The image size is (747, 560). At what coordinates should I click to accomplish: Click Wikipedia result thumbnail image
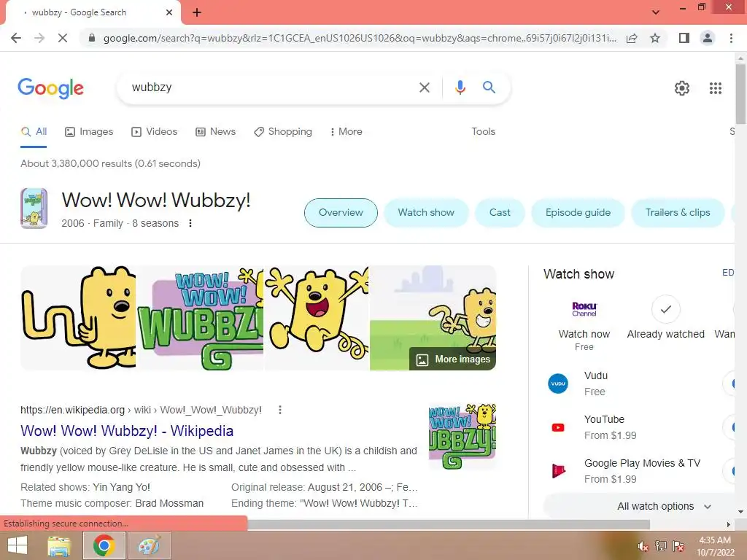click(462, 436)
